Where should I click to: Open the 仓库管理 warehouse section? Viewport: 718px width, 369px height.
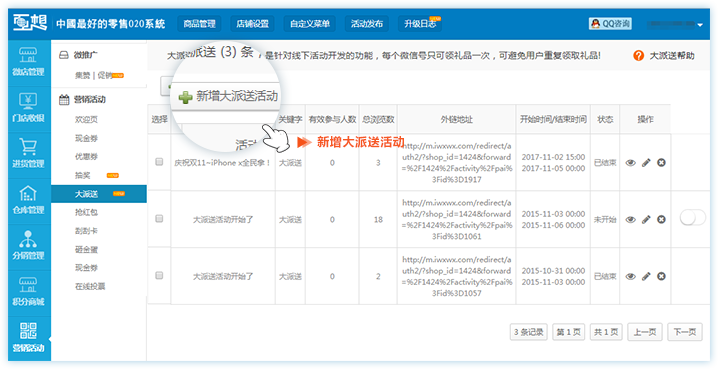coord(29,201)
